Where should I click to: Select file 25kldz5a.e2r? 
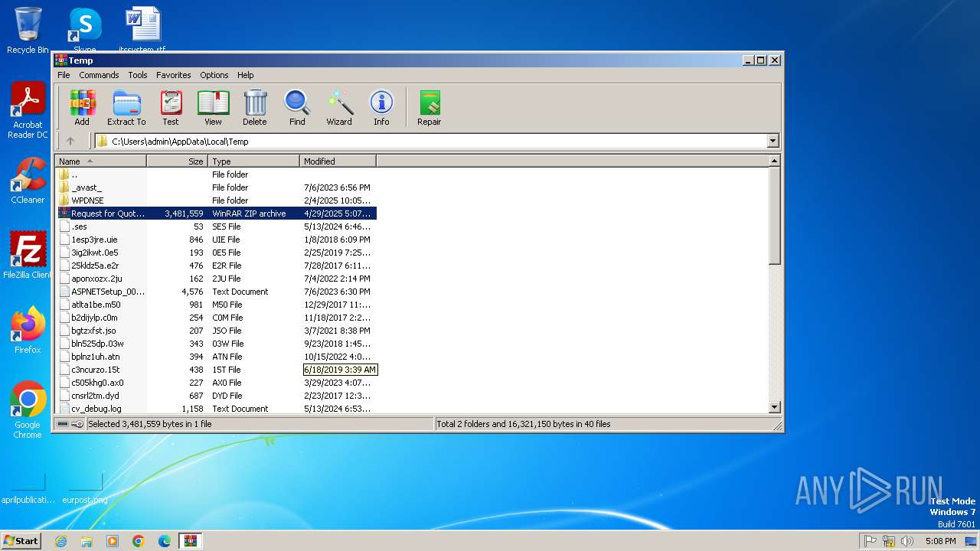(x=216, y=266)
